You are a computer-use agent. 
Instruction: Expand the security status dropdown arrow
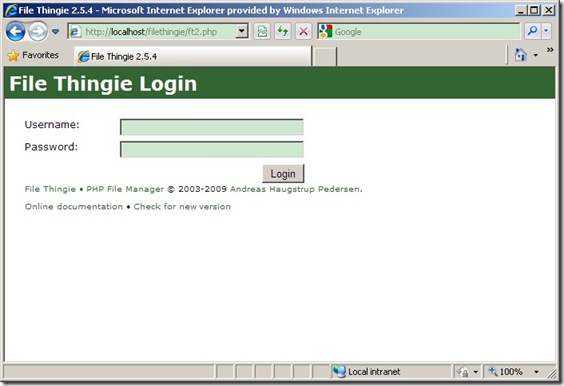click(475, 372)
